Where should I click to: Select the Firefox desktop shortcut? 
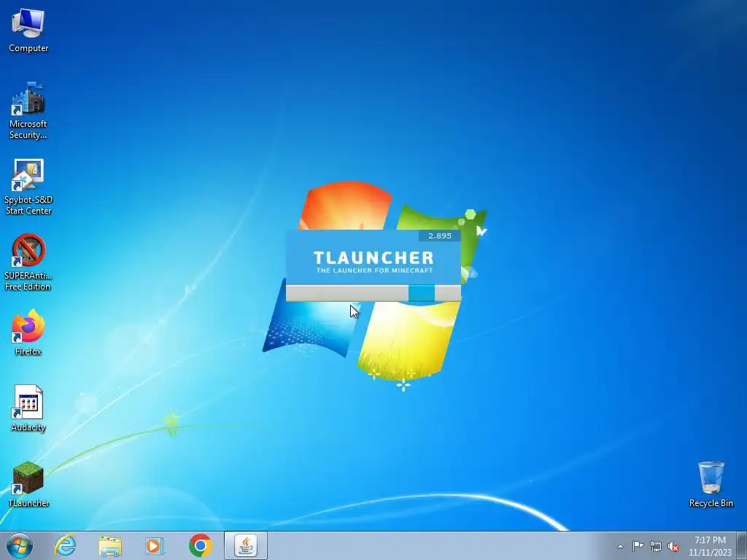[x=28, y=332]
